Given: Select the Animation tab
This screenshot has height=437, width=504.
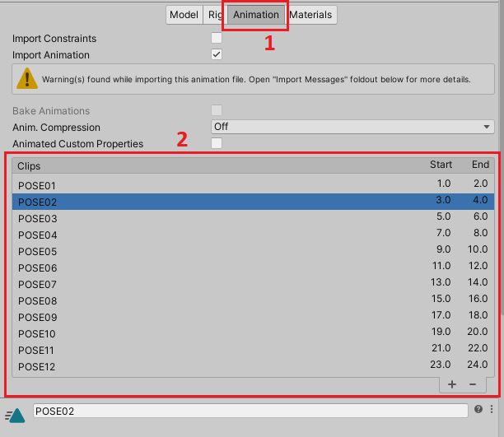Looking at the screenshot, I should [x=256, y=15].
